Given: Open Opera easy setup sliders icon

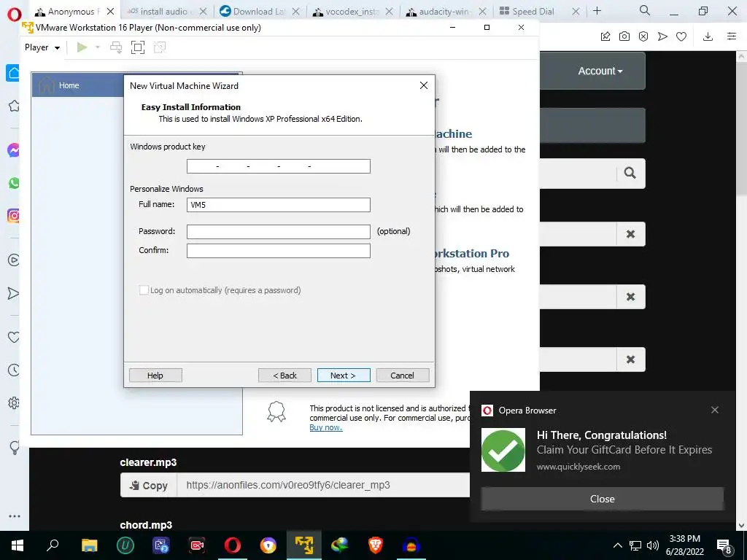Looking at the screenshot, I should click(732, 36).
